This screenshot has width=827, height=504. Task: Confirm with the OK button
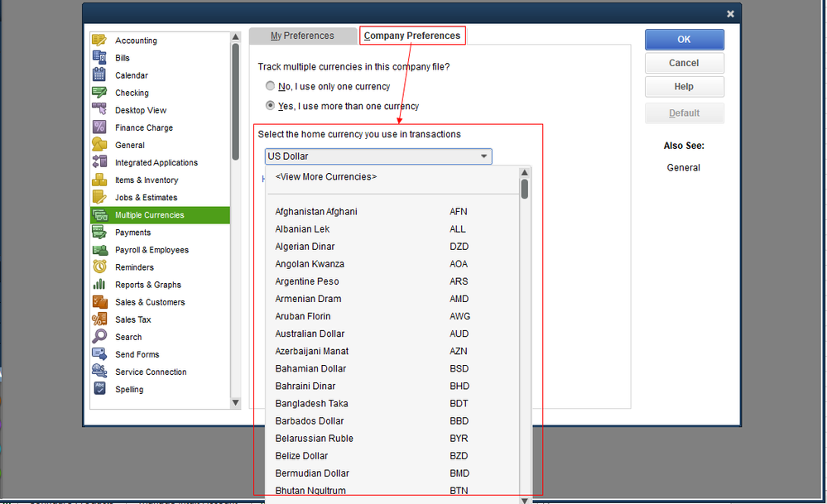[684, 40]
